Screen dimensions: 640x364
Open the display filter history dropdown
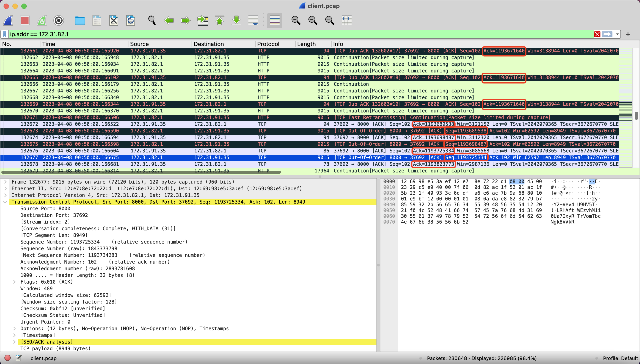[617, 34]
